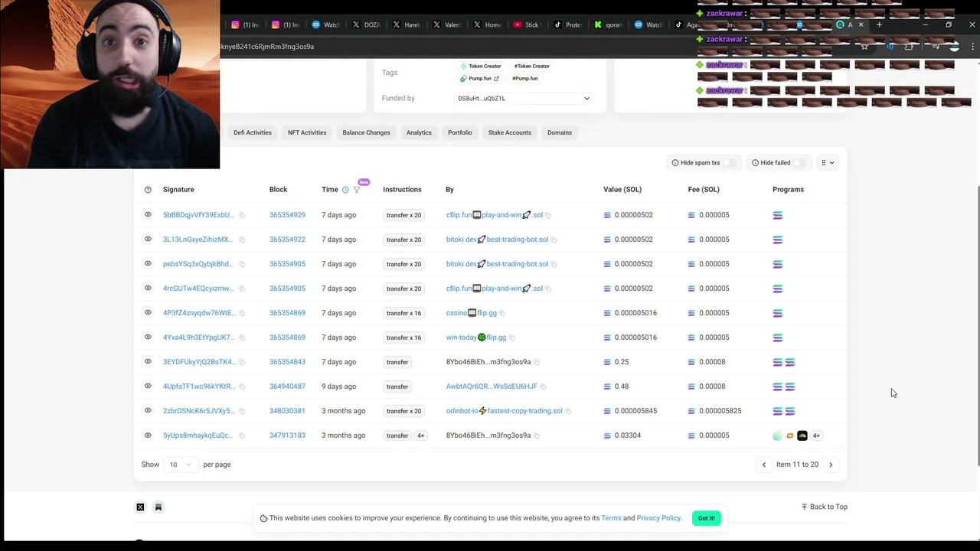Switch to the DOZA browser tab
The image size is (980, 551).
(x=367, y=24)
